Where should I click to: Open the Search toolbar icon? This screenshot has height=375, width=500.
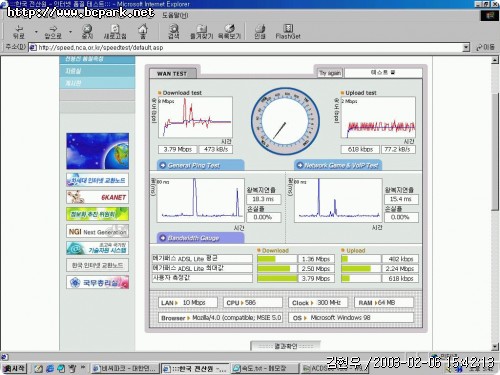click(173, 29)
